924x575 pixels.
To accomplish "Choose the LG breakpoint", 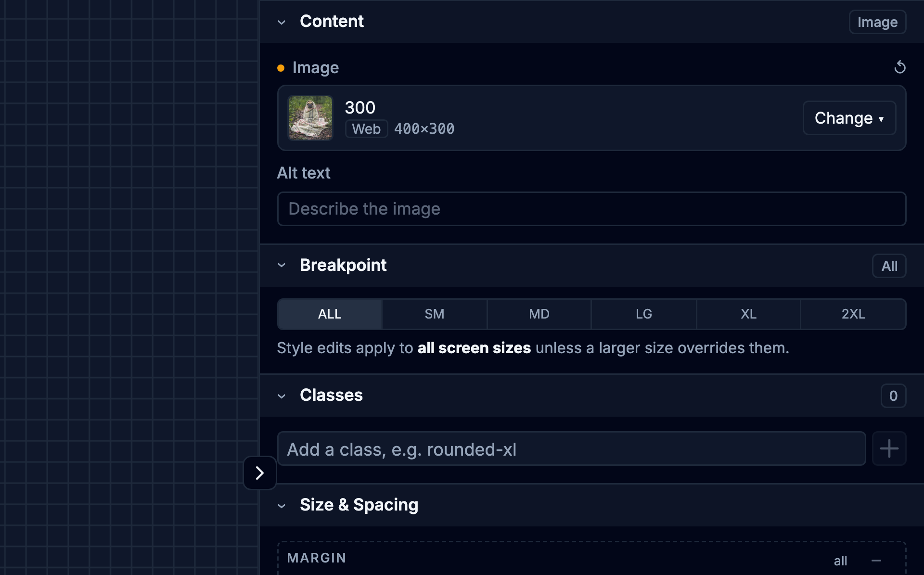I will (644, 314).
